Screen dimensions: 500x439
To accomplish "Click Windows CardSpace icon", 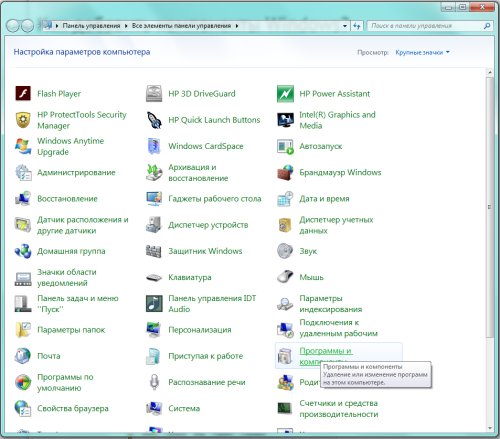I will click(x=154, y=146).
